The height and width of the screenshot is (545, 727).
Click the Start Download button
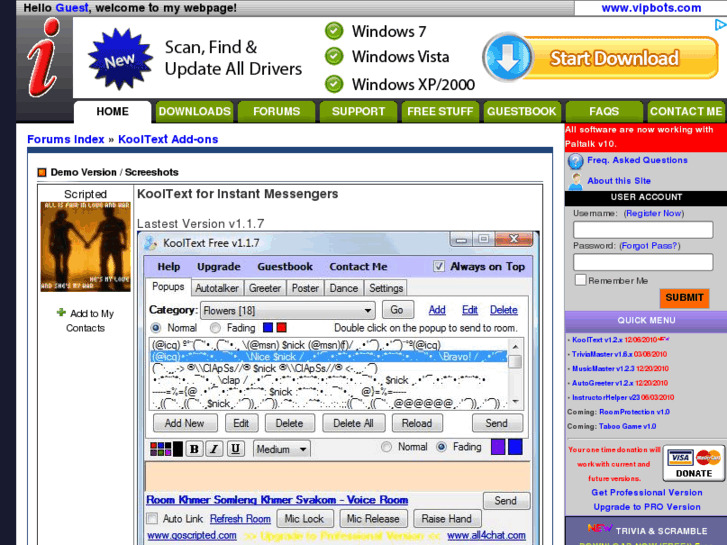tap(613, 58)
